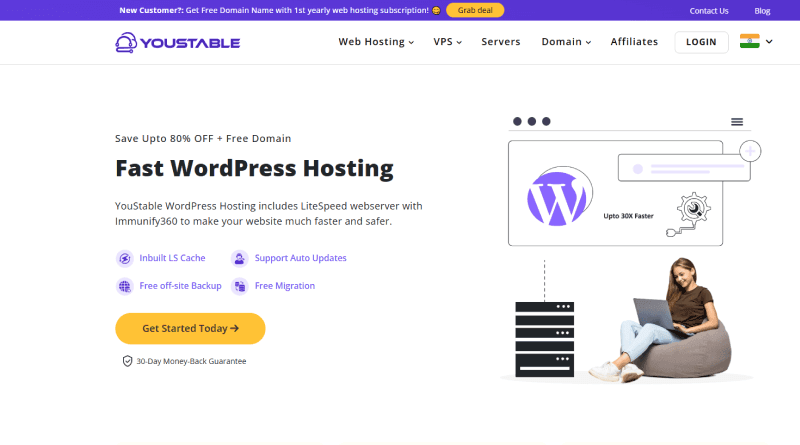Click the Support Auto Updates icon
The width and height of the screenshot is (800, 445).
tap(239, 259)
